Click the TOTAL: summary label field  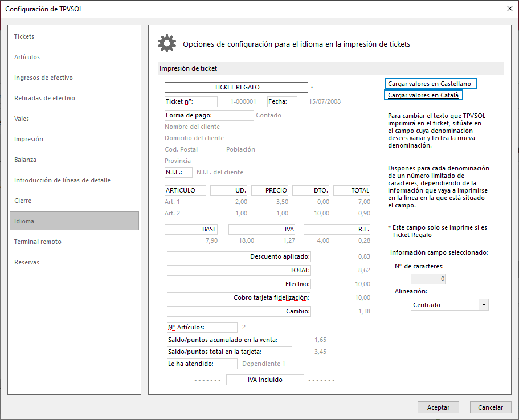239,270
